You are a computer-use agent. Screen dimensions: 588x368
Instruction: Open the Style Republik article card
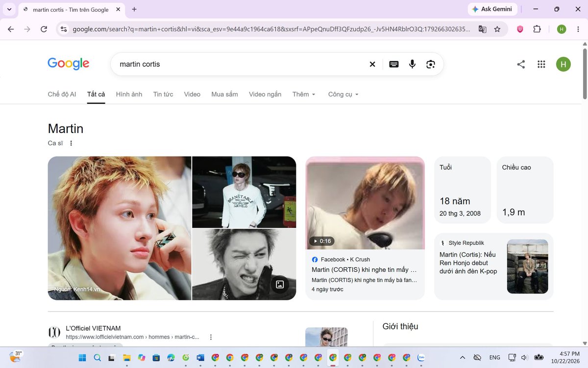[x=494, y=266]
